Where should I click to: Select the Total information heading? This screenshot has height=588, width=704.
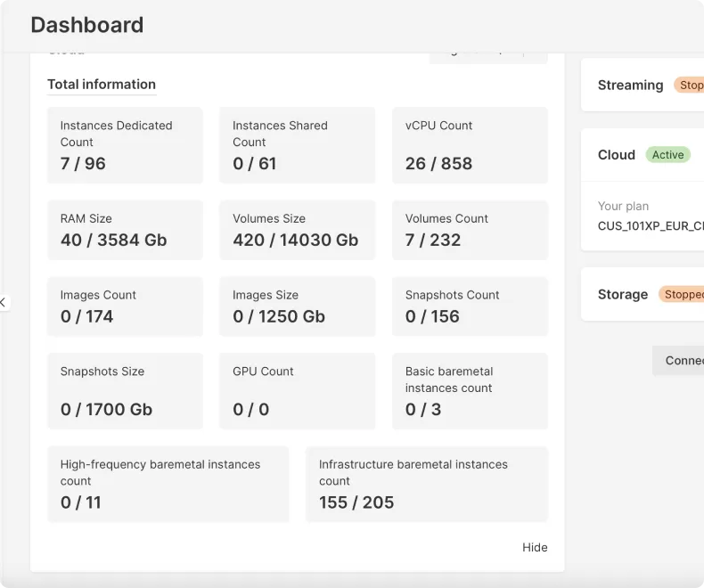tap(102, 85)
